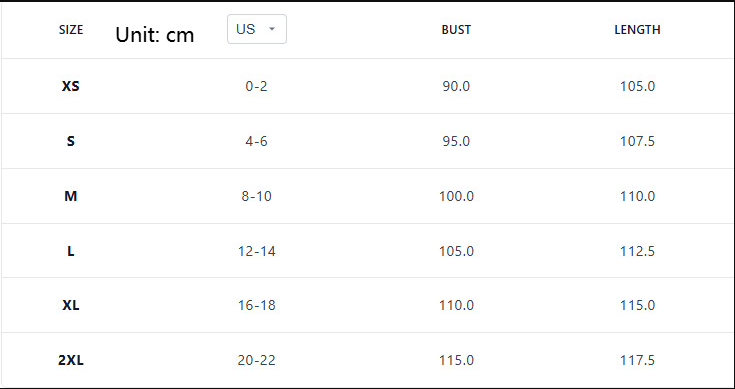Click the 20-22 US size cell

click(256, 360)
